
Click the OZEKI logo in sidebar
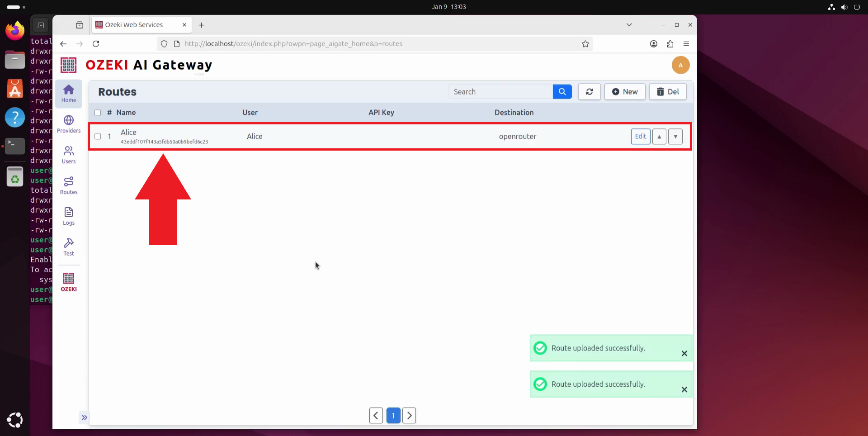(x=69, y=282)
